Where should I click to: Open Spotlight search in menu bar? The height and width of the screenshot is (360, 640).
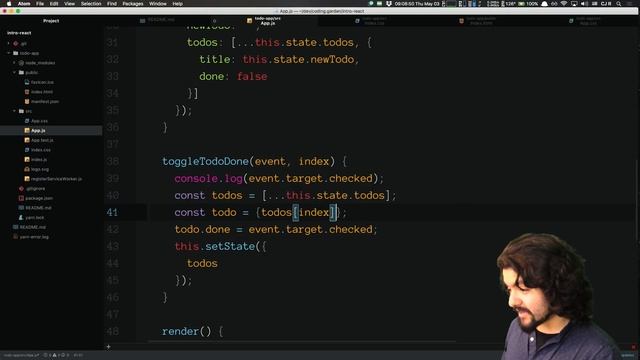click(619, 4)
